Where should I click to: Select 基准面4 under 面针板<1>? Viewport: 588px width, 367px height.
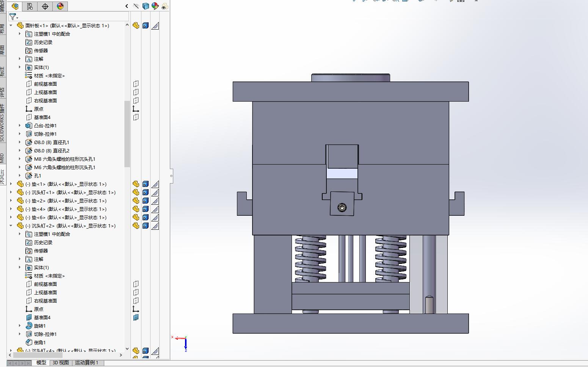pos(42,117)
